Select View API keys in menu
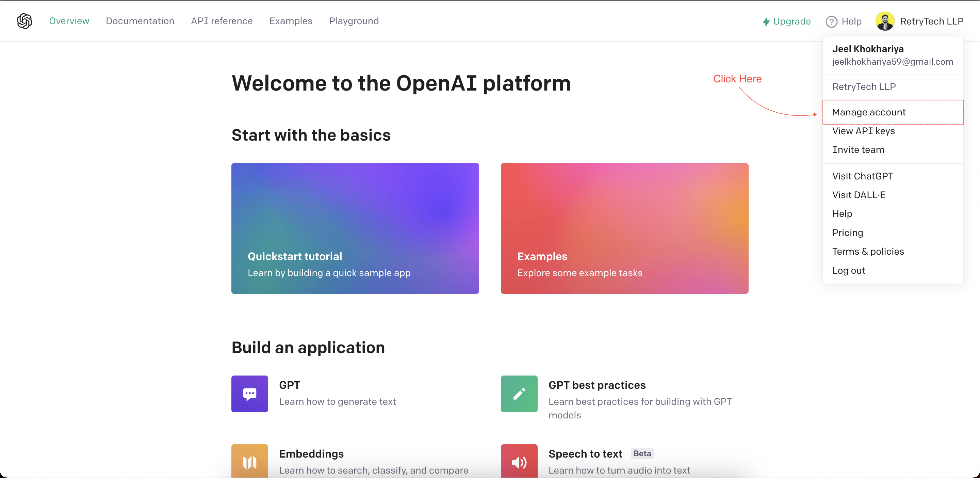This screenshot has height=478, width=980. pos(893,131)
